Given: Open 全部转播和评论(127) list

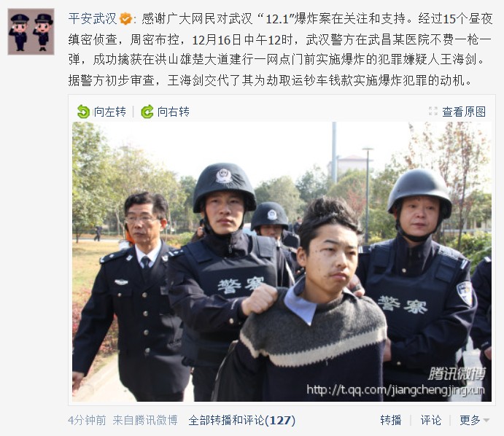Looking at the screenshot, I should (242, 420).
